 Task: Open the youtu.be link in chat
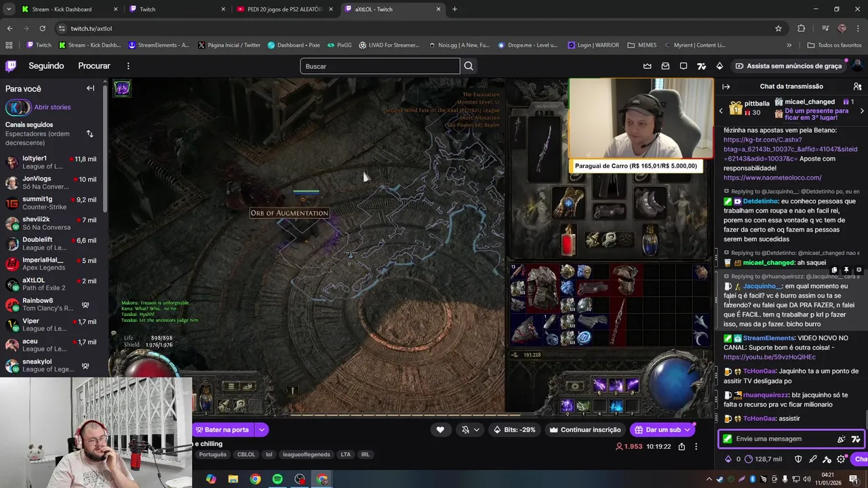[x=769, y=357]
